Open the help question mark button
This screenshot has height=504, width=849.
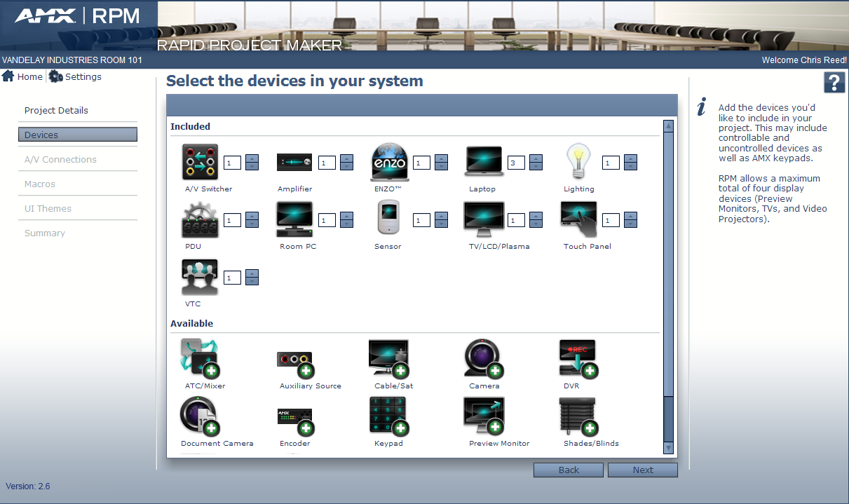pyautogui.click(x=833, y=82)
